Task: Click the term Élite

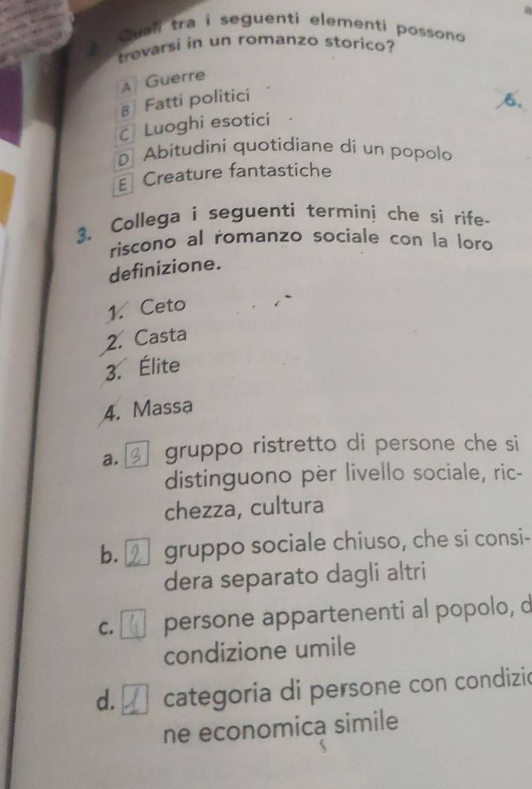Action: point(159,365)
